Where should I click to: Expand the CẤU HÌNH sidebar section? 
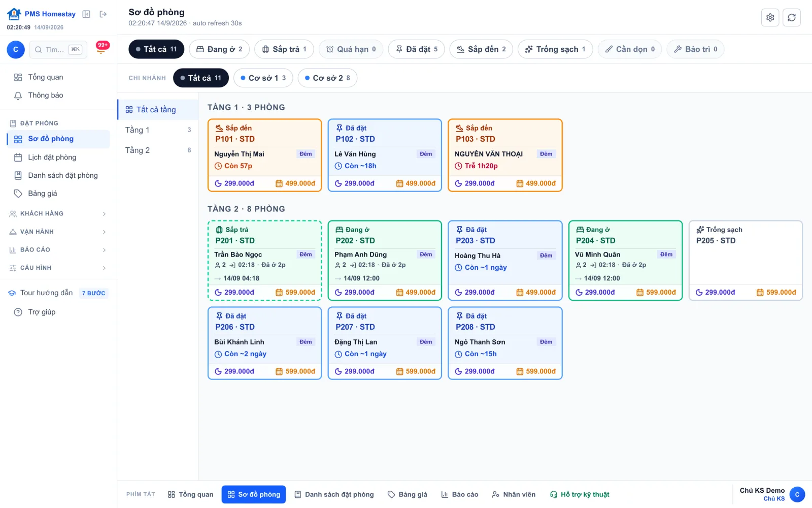58,268
